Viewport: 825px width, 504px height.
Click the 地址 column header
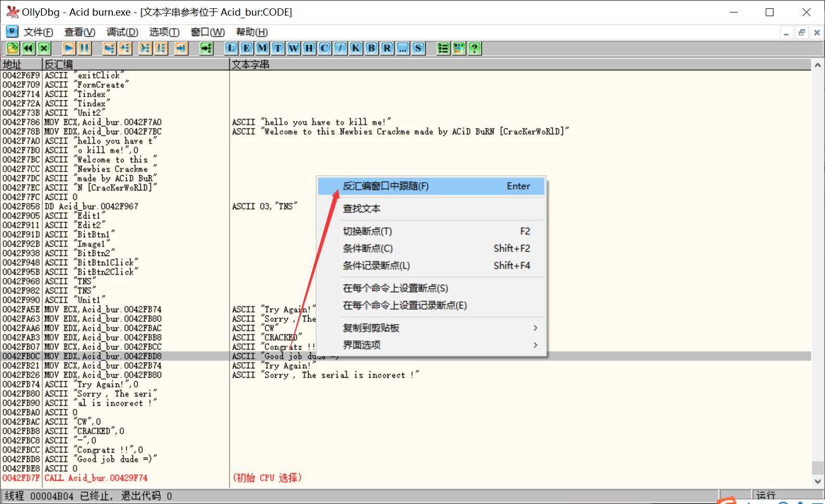21,64
